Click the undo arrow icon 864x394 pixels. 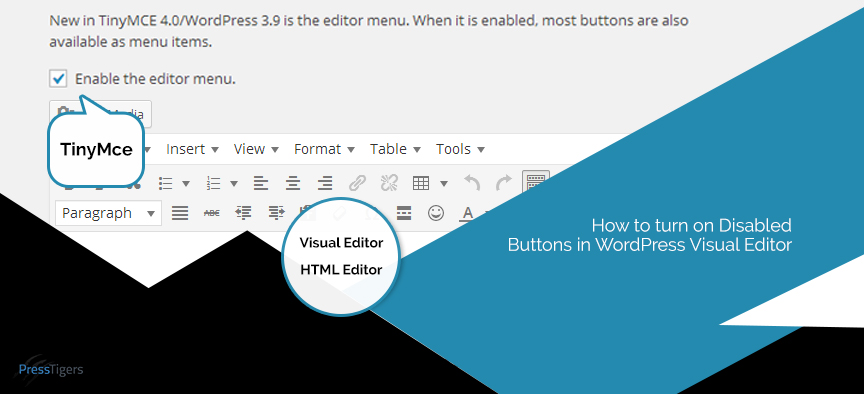pos(472,183)
